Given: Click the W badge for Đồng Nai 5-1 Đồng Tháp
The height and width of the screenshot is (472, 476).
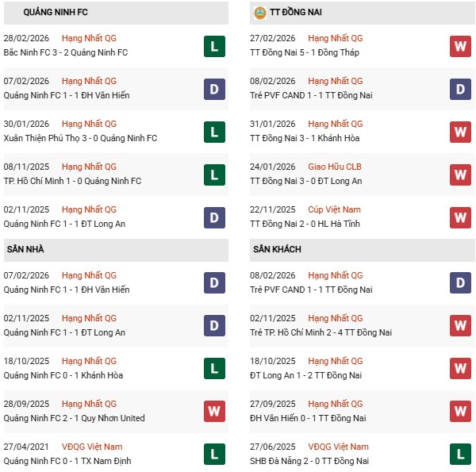Looking at the screenshot, I should 460,46.
